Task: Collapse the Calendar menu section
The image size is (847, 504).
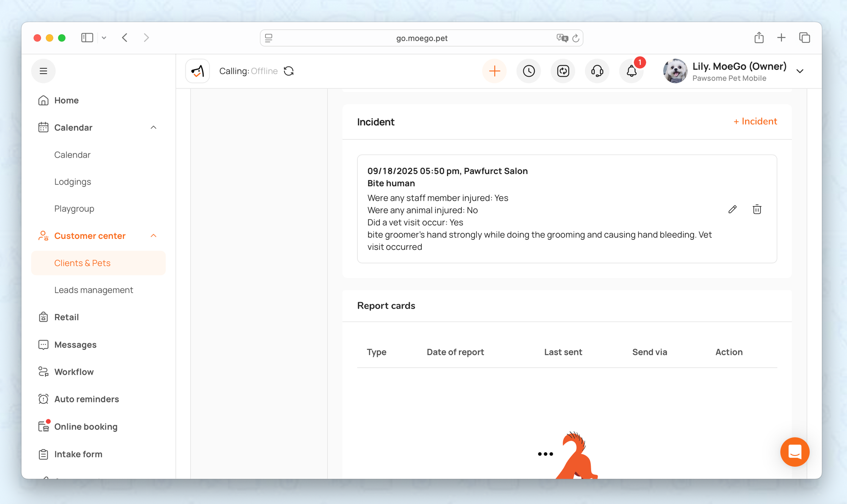Action: point(153,127)
